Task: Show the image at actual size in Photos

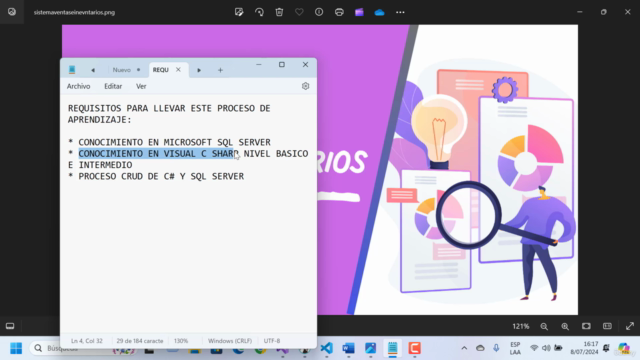Action: tap(607, 326)
